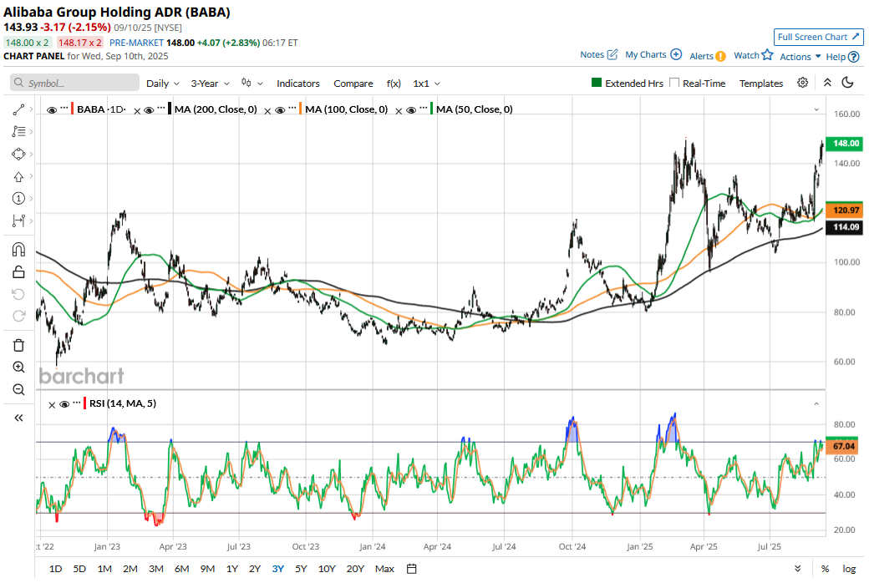This screenshot has height=588, width=869.
Task: Enable the Real-Time checkbox
Action: [x=674, y=83]
